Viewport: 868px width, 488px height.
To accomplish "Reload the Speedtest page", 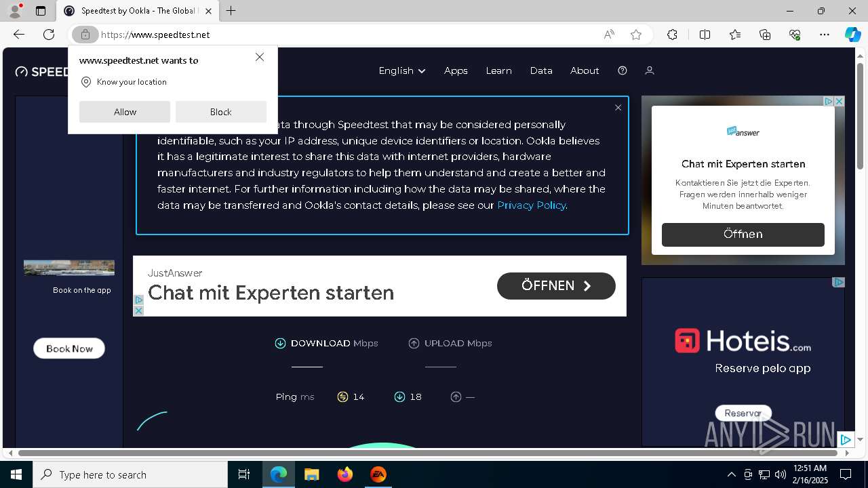I will click(49, 35).
